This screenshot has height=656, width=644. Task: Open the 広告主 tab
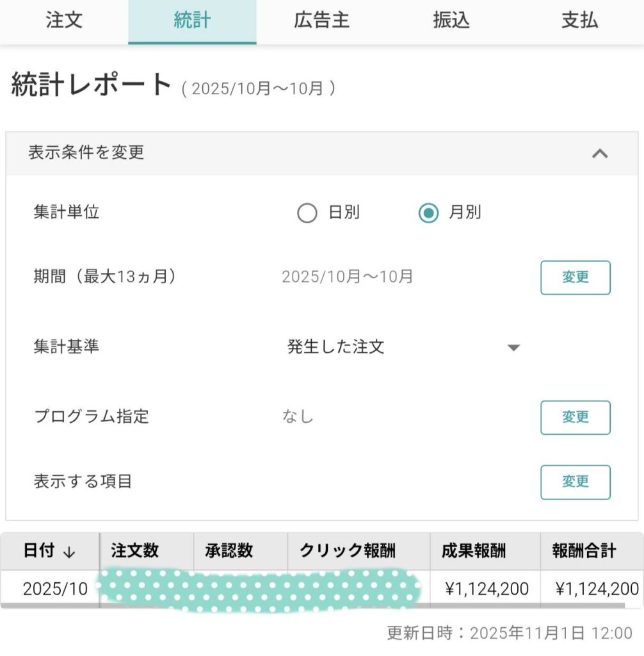click(x=321, y=20)
